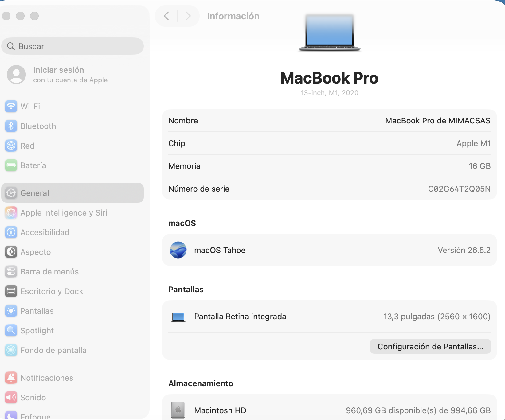Open Barra de menús settings
505x420 pixels.
pos(72,272)
